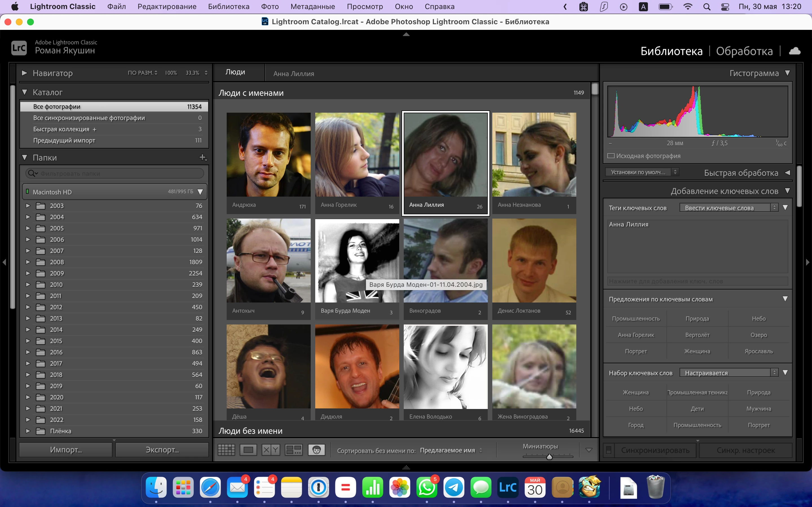
Task: Click the cloud sync status icon
Action: tap(794, 51)
